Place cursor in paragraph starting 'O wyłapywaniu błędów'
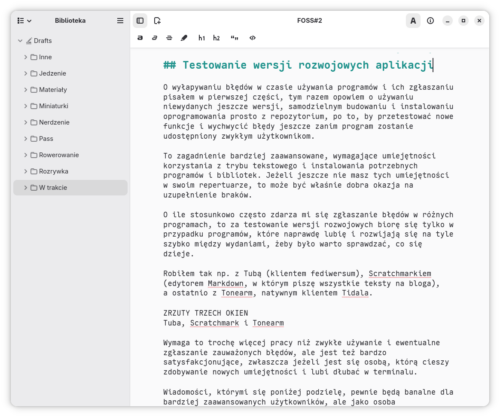500x417 pixels. [x=308, y=112]
